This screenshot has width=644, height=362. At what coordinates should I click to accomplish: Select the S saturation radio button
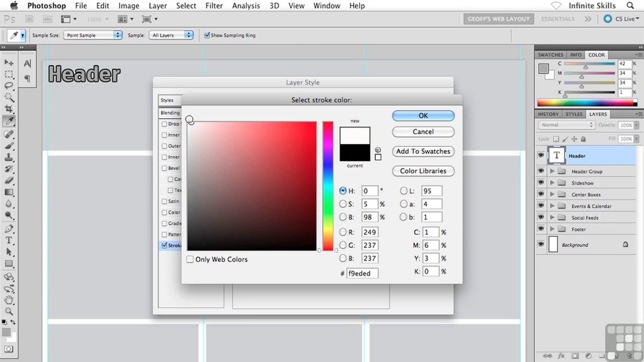point(343,204)
